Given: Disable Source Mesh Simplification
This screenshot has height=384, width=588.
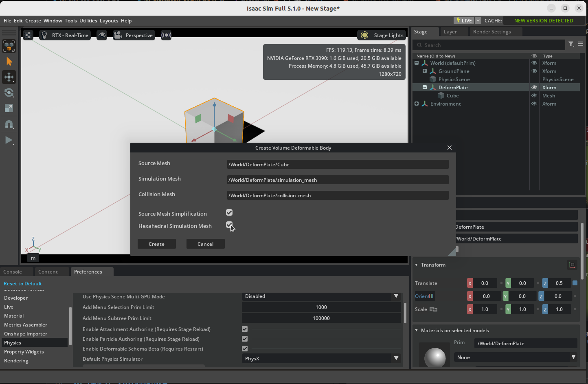Looking at the screenshot, I should pos(229,212).
